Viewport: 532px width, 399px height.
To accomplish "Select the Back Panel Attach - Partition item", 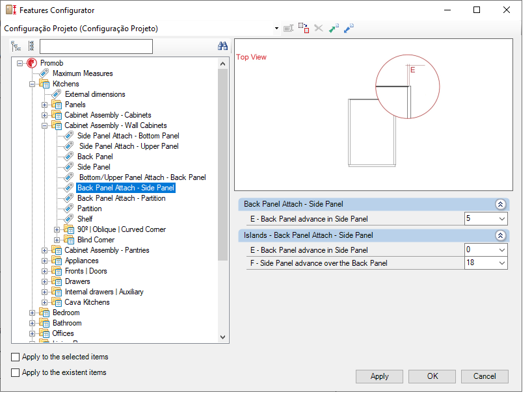I will tap(122, 198).
